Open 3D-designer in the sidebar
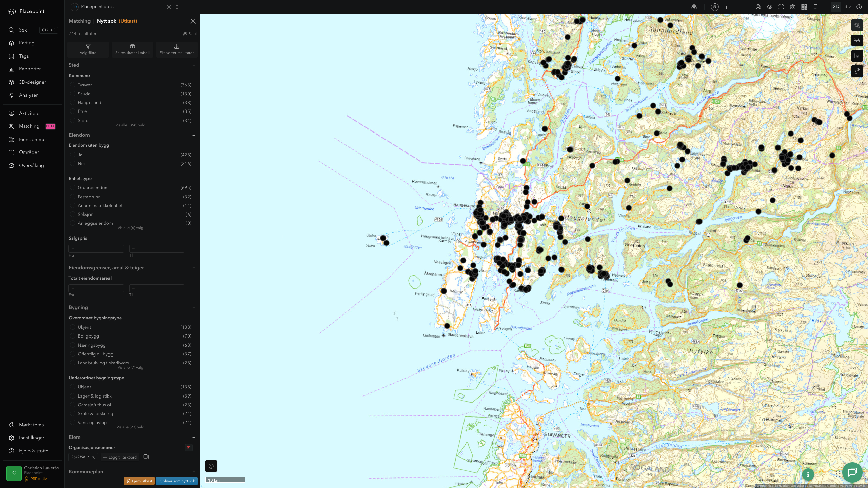Viewport: 868px width, 488px height. [33, 82]
